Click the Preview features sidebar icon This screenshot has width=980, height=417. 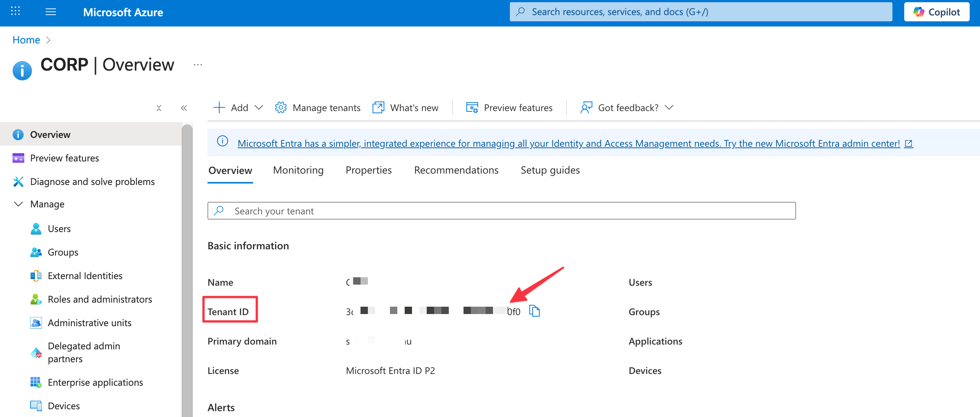pyautogui.click(x=18, y=158)
